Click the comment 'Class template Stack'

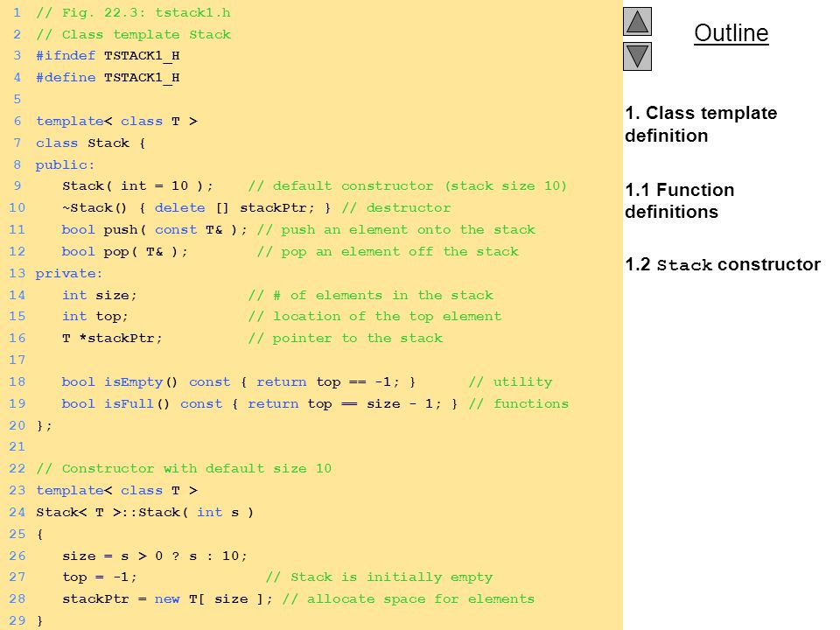(x=133, y=35)
